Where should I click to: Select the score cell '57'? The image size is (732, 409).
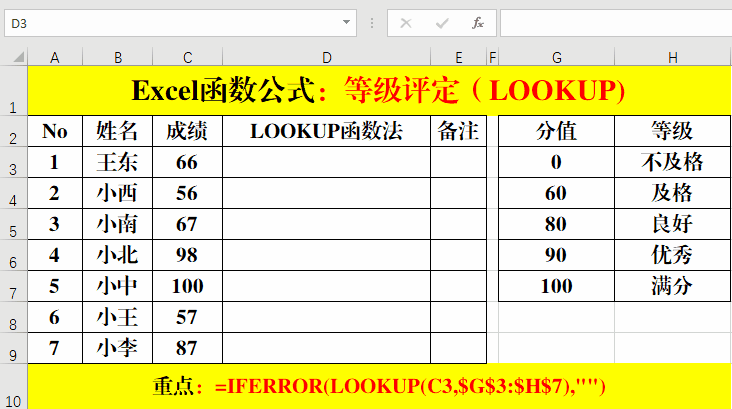click(188, 317)
